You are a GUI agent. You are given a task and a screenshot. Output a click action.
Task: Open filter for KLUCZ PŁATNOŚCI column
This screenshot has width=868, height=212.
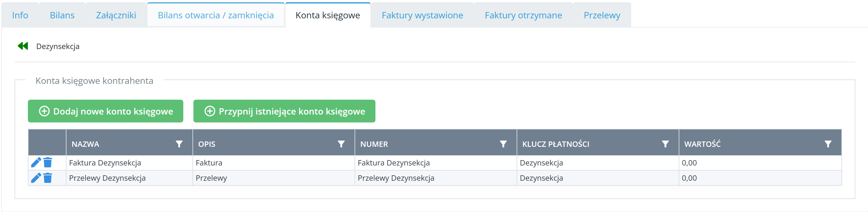tap(665, 144)
